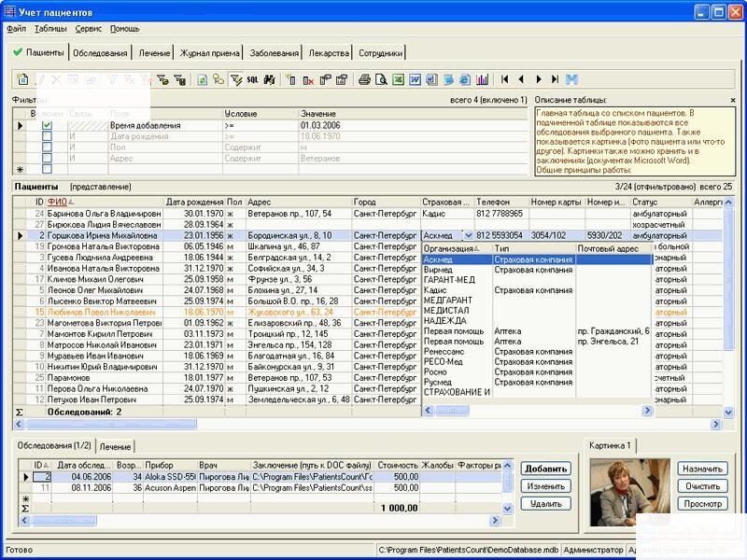This screenshot has height=560, width=747.
Task: Click the print icon
Action: (x=364, y=79)
